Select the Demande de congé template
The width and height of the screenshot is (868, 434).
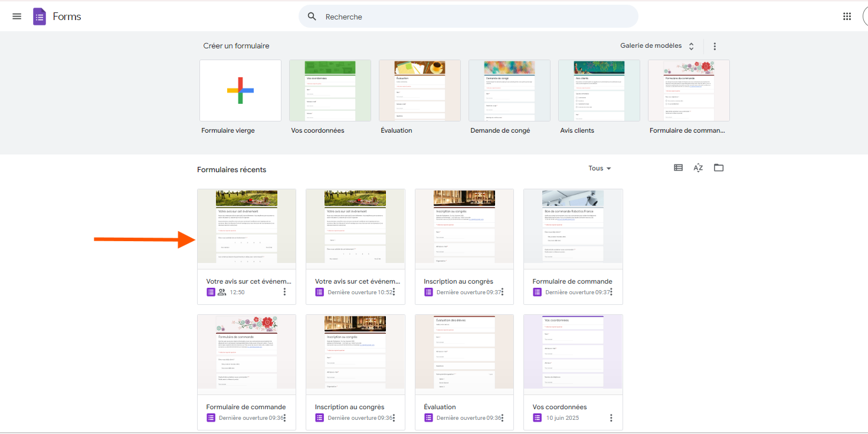[509, 91]
